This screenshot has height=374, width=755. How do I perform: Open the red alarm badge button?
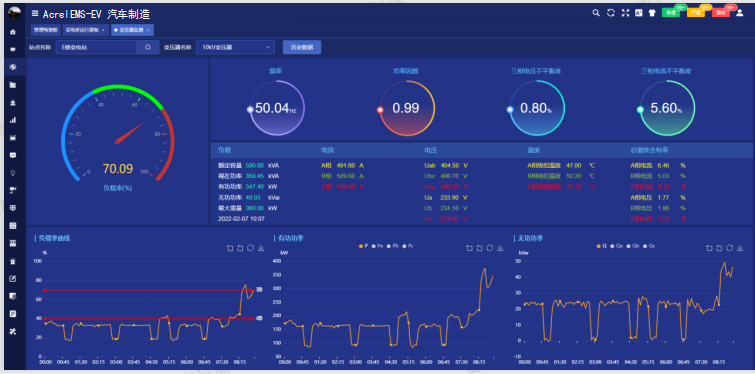[x=720, y=13]
